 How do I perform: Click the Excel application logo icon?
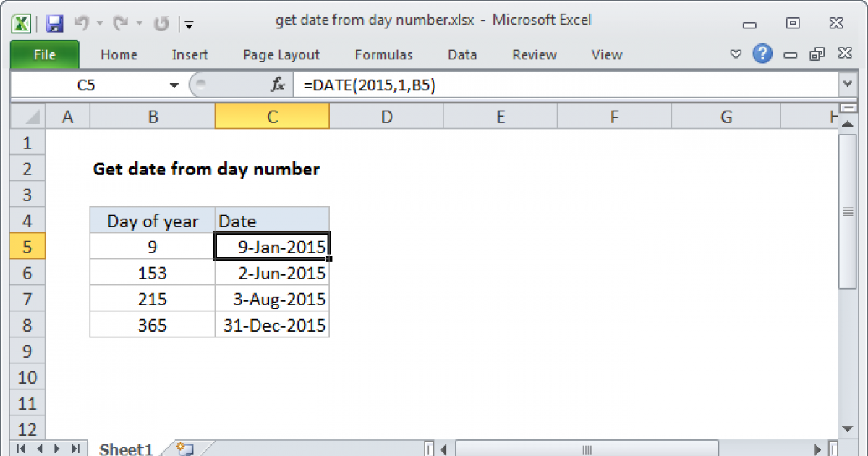tap(22, 23)
